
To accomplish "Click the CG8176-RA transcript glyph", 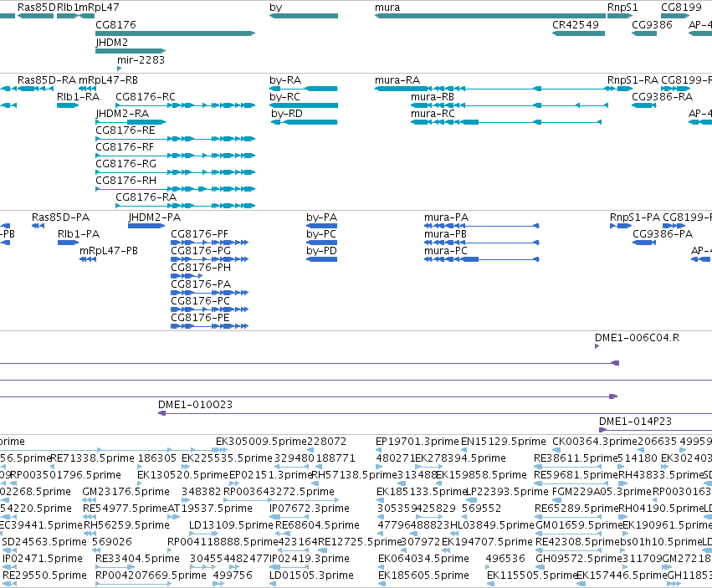I will pyautogui.click(x=185, y=206).
